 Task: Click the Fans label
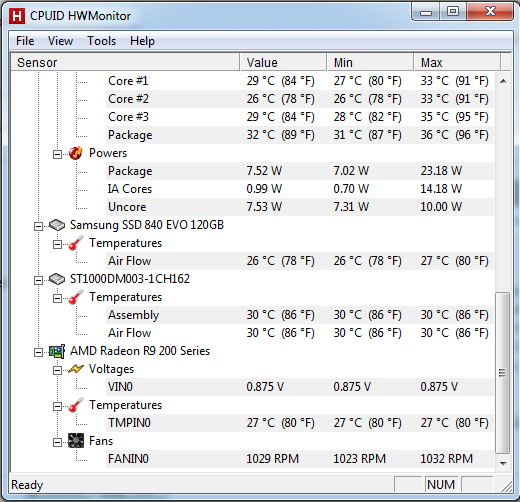101,441
